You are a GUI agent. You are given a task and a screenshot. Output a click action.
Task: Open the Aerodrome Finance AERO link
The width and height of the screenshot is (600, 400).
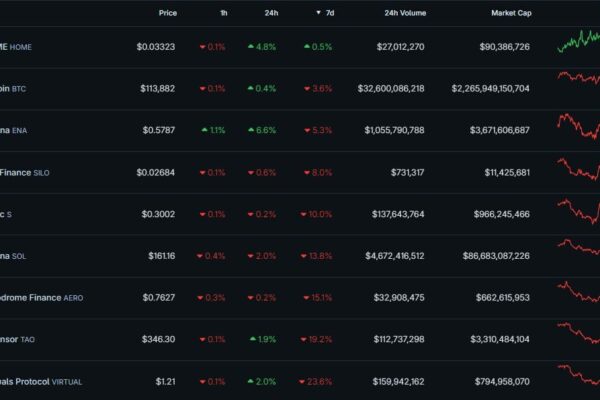pyautogui.click(x=41, y=297)
